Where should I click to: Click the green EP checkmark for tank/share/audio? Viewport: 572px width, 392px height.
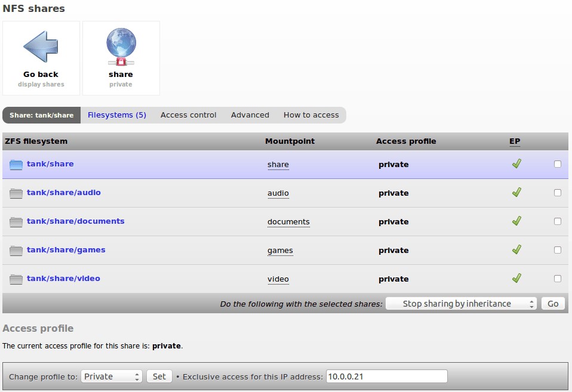[516, 192]
